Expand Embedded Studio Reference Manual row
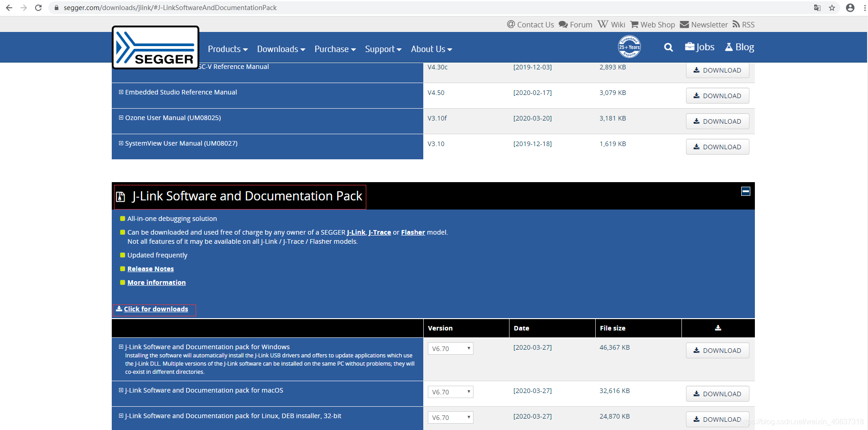868x430 pixels. pyautogui.click(x=121, y=92)
